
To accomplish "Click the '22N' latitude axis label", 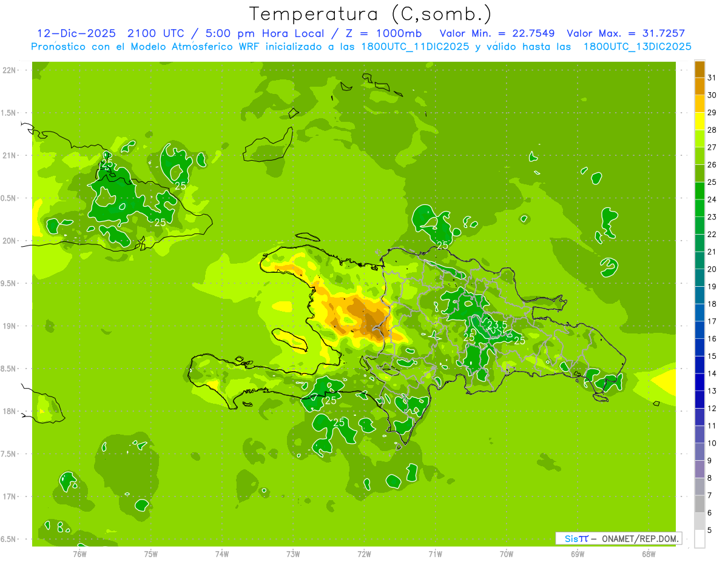I will point(9,70).
